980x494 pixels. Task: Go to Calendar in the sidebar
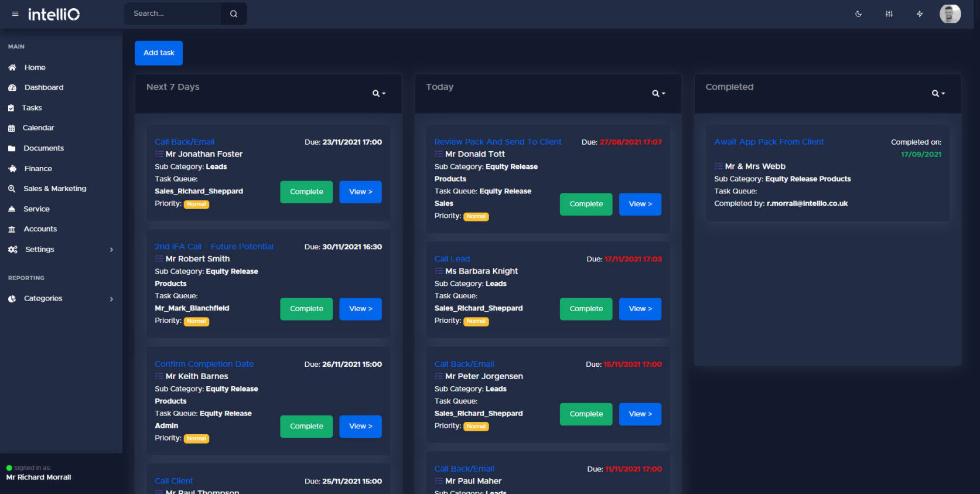pyautogui.click(x=38, y=128)
